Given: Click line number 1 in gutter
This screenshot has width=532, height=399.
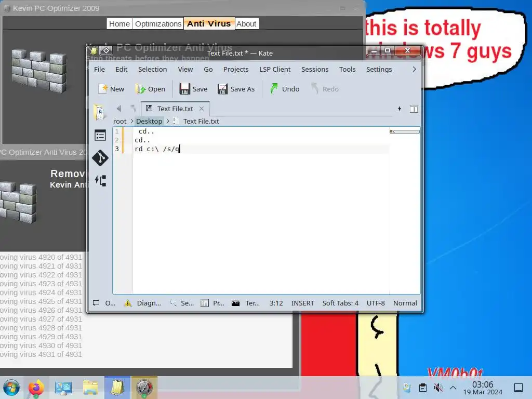Looking at the screenshot, I should tap(117, 131).
